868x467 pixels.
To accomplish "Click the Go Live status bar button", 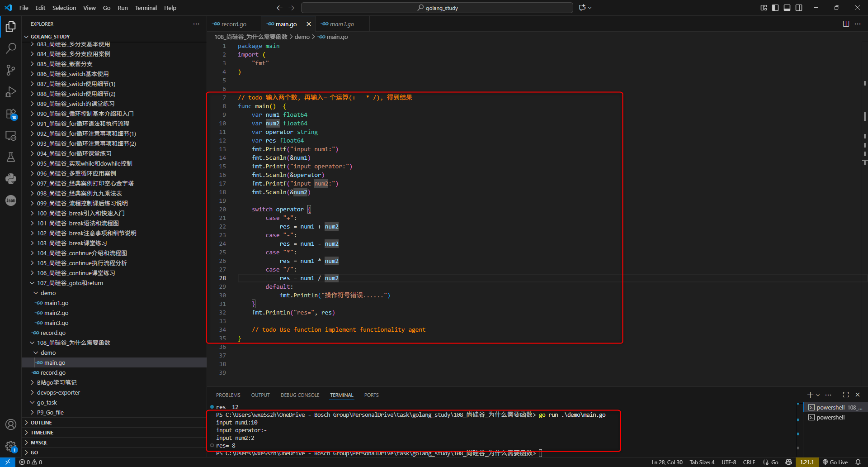I will coord(835,462).
